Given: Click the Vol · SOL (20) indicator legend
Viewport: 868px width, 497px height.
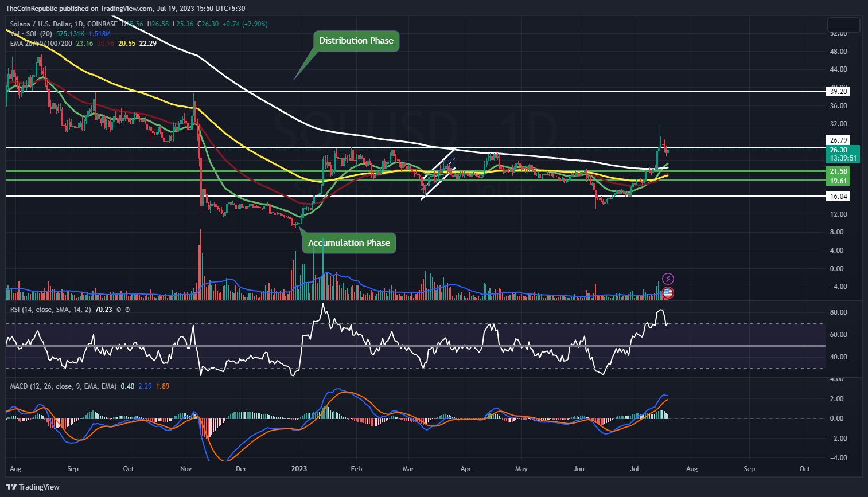Looking at the screenshot, I should tap(32, 34).
